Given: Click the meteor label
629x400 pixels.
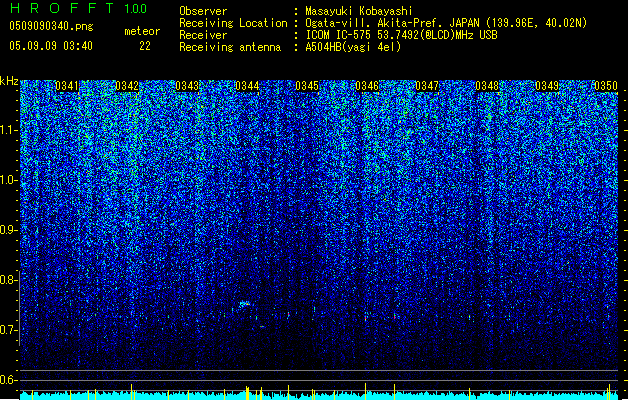Looking at the screenshot, I should click(x=142, y=31).
